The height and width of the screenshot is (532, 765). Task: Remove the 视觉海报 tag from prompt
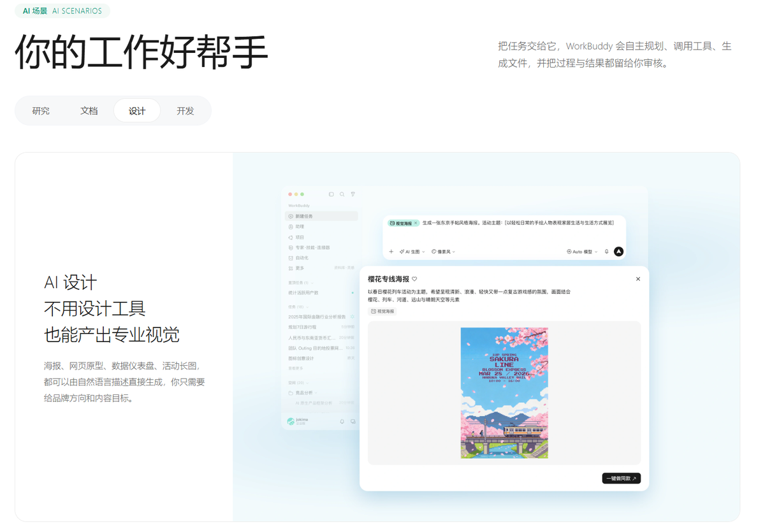(416, 224)
